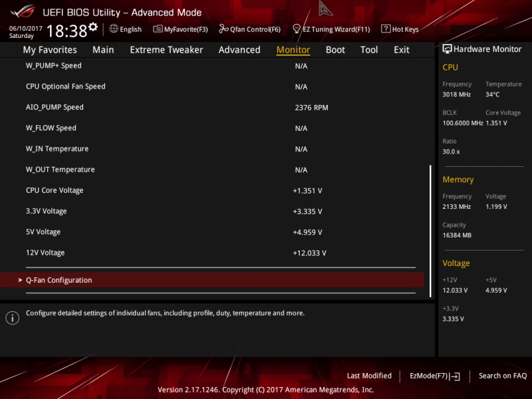Click the ROG logo in the header
532x399 pixels.
tap(23, 11)
